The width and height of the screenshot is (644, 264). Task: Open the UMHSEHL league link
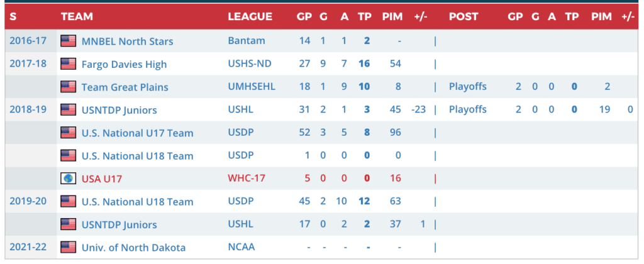pos(252,87)
